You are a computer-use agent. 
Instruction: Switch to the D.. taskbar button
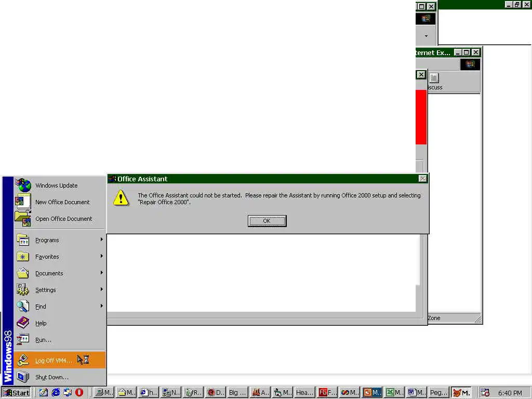[x=215, y=393]
